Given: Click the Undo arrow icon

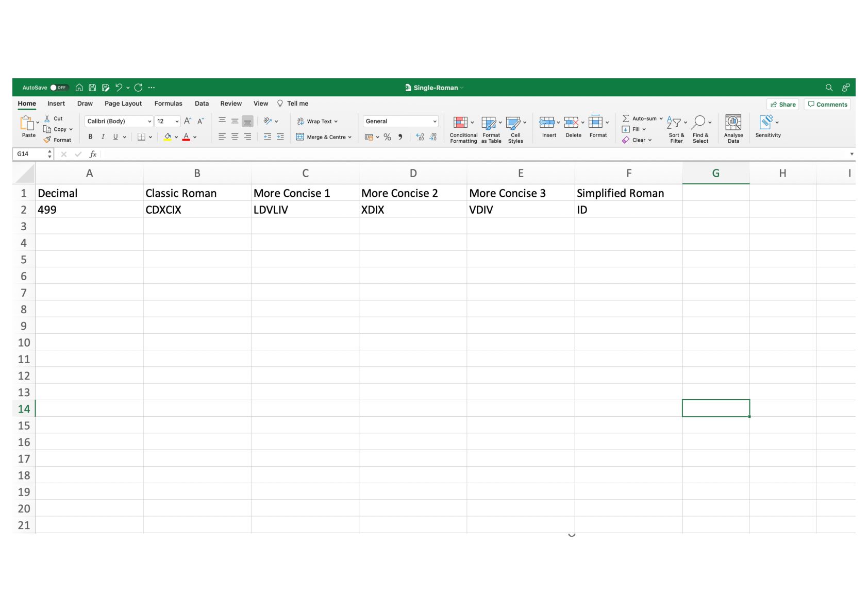Looking at the screenshot, I should (119, 88).
